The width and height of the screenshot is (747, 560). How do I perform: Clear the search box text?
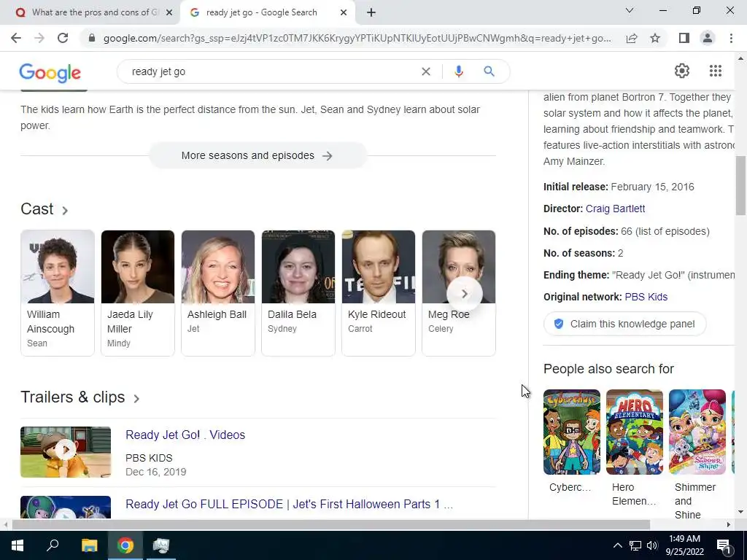426,71
